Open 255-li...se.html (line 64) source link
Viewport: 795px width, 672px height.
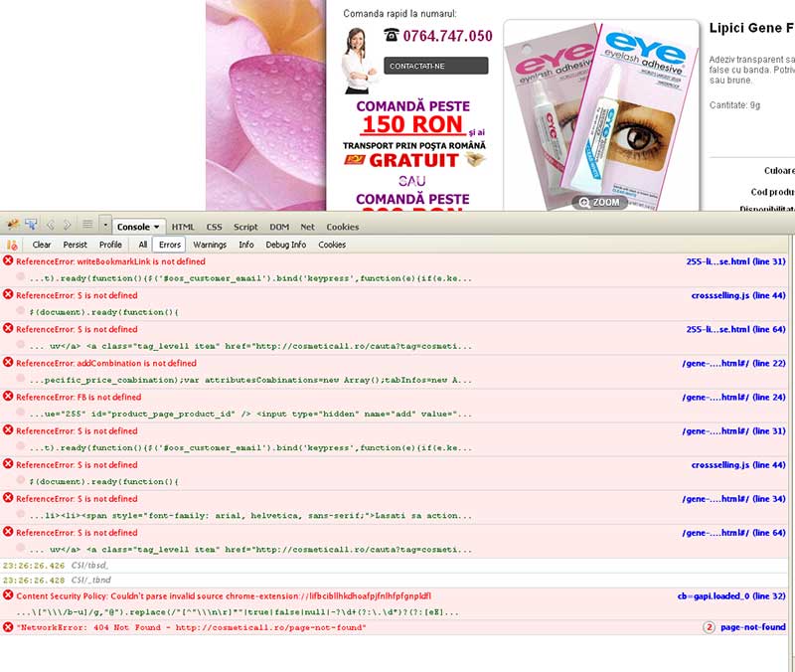(x=735, y=329)
